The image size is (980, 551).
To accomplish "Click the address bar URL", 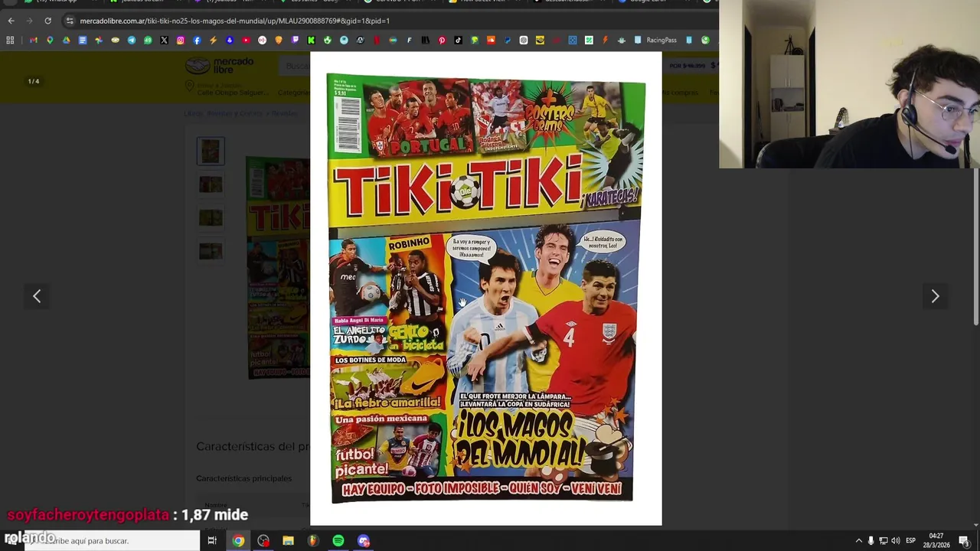I will pyautogui.click(x=235, y=21).
